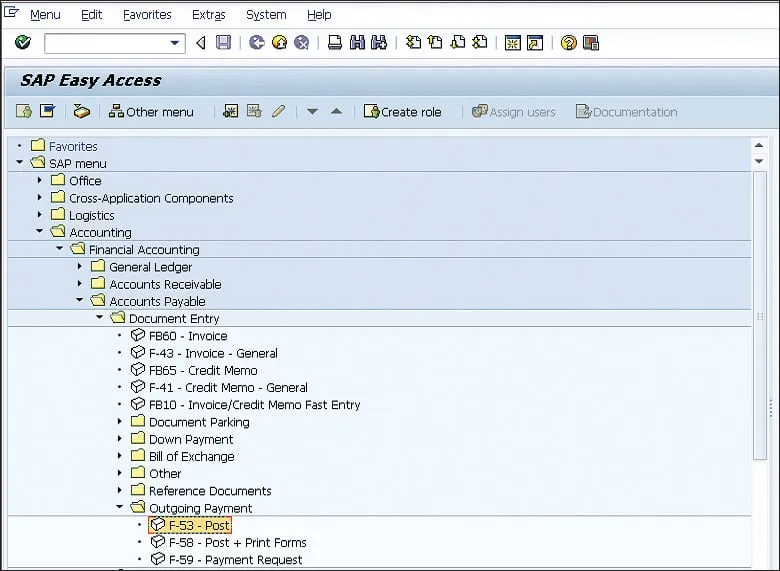The width and height of the screenshot is (780, 571).
Task: Click the pencil Change Favorites icon
Action: point(278,112)
